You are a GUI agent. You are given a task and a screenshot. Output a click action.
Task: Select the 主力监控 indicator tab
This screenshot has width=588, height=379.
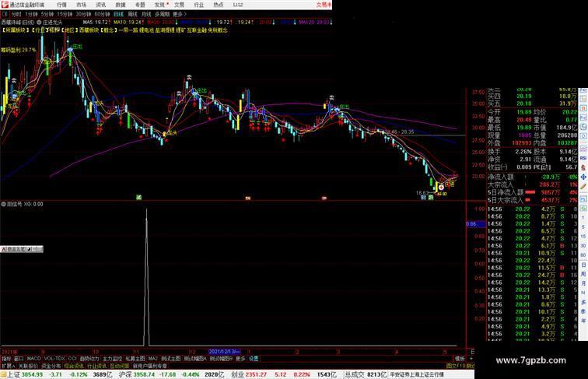coord(112,359)
